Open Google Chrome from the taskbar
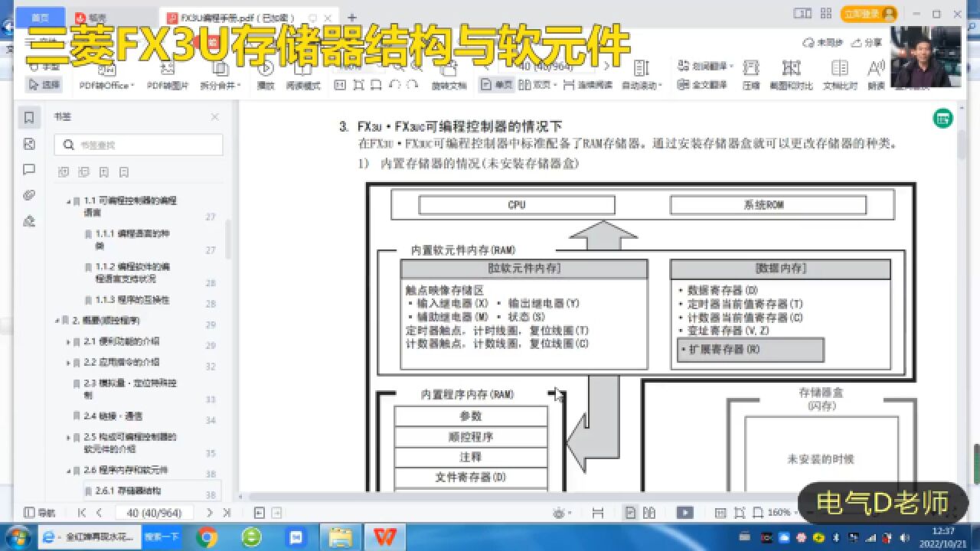This screenshot has height=551, width=980. coord(207,537)
